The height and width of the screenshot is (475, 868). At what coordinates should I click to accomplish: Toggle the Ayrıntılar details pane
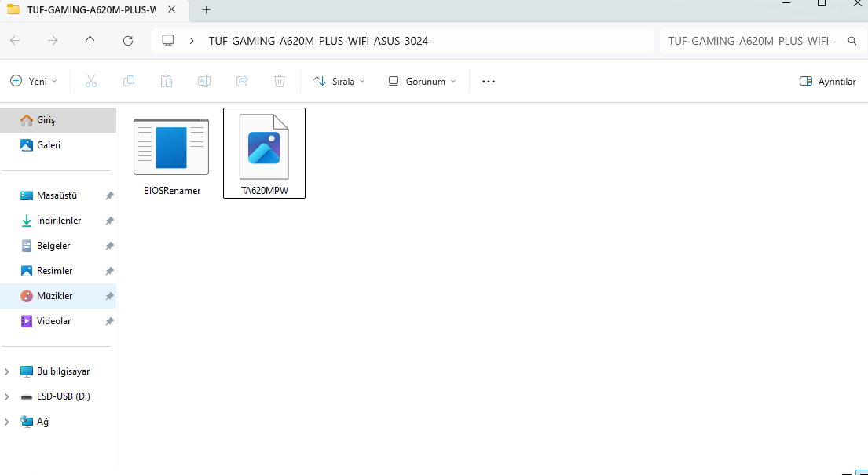click(828, 82)
